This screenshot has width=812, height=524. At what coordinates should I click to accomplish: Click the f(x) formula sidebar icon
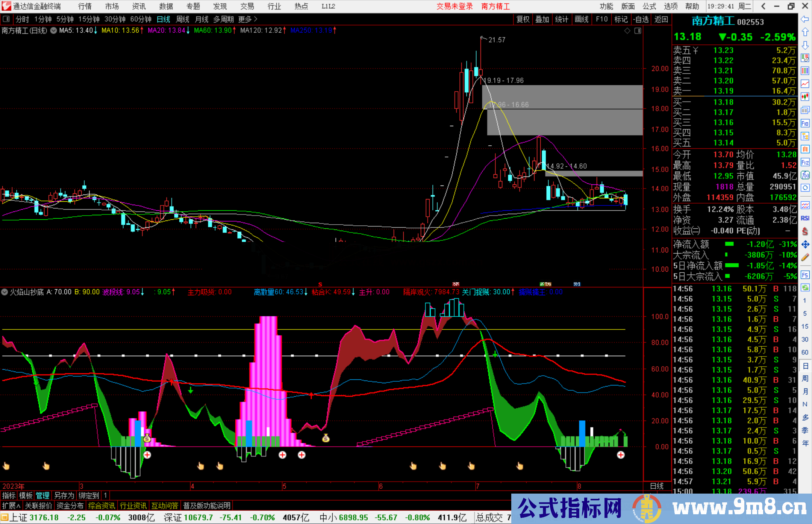[805, 175]
